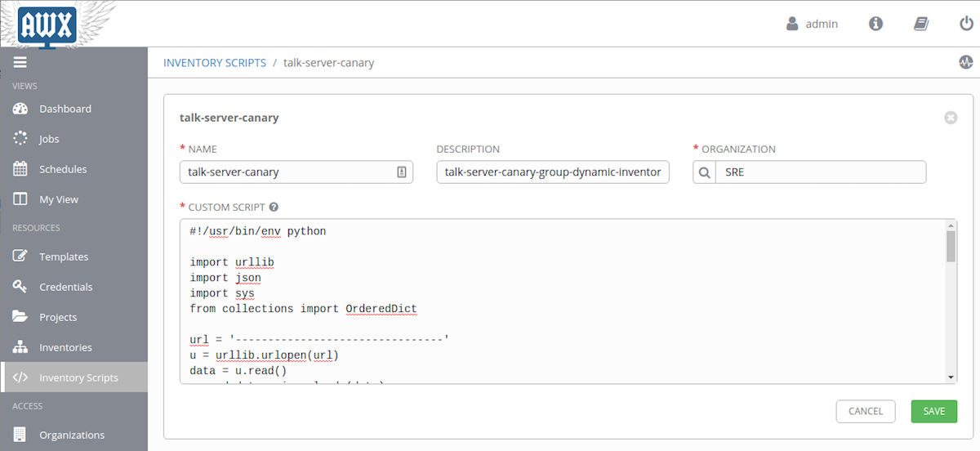Open the About info icon

coord(876,24)
